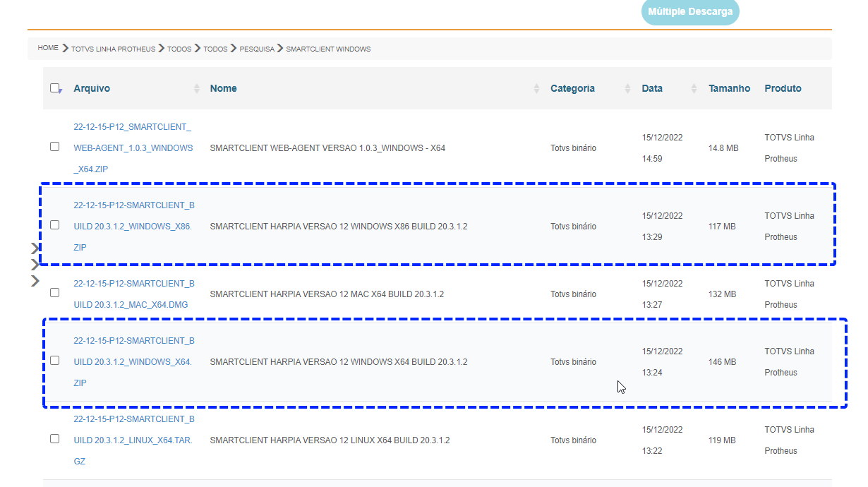Download the 20.3.1.2_LINUX_X64.TAR.GZ file link
This screenshot has width=868, height=487.
[133, 440]
